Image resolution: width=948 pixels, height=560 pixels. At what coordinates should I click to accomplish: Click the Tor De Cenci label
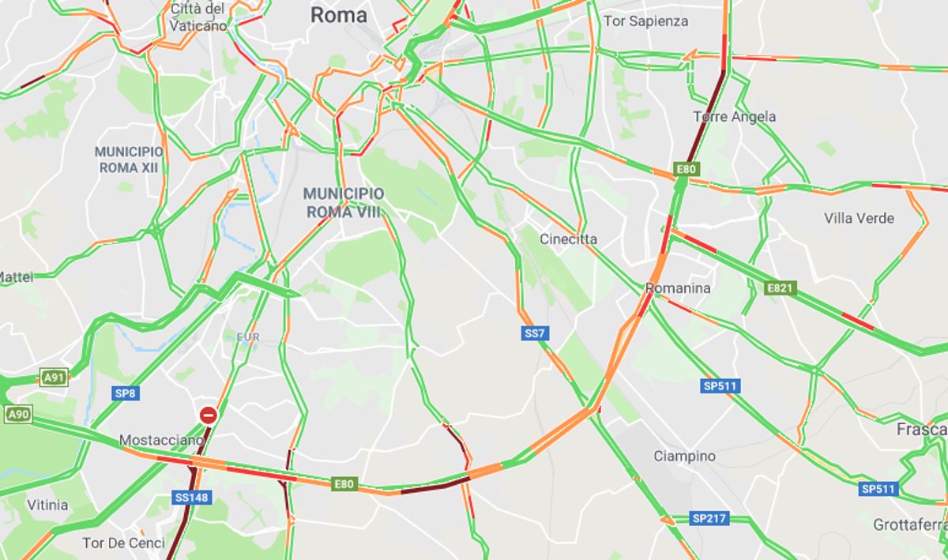124,543
